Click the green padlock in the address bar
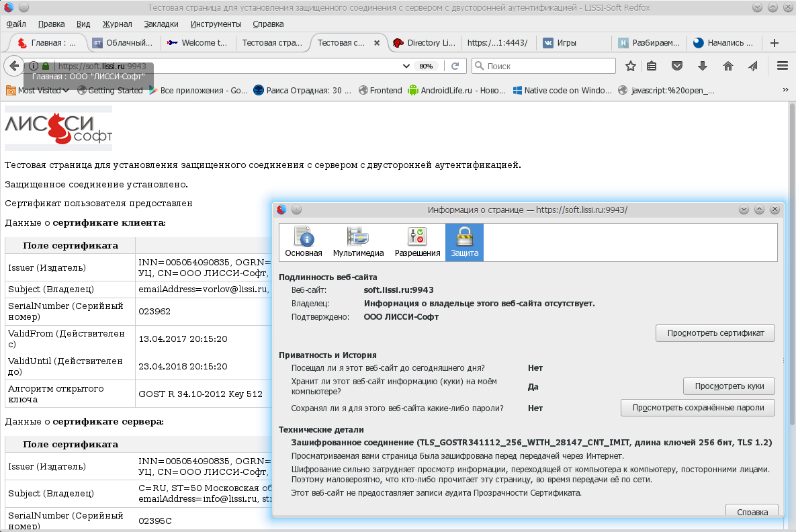This screenshot has height=532, width=796. 46,66
